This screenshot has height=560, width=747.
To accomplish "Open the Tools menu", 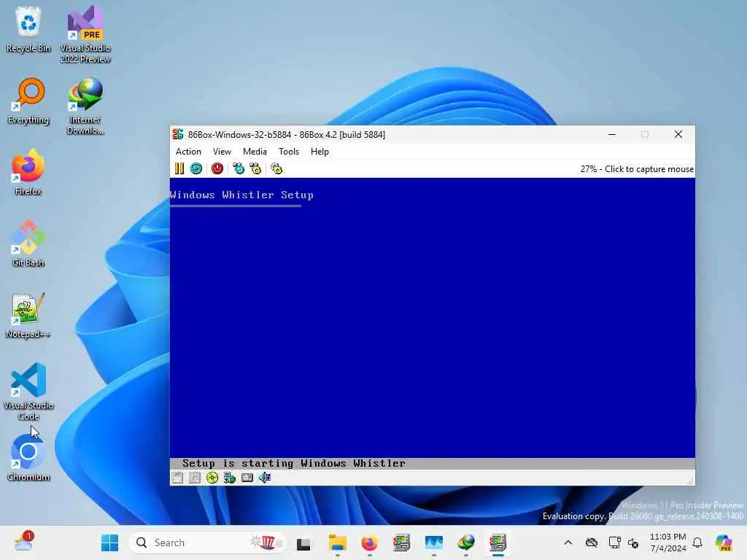I will tap(289, 152).
